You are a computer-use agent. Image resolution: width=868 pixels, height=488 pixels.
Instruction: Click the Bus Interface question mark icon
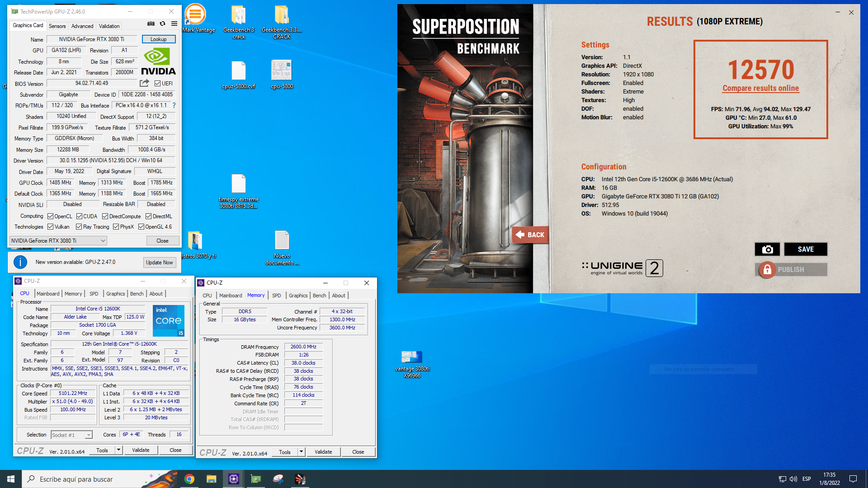coord(174,105)
